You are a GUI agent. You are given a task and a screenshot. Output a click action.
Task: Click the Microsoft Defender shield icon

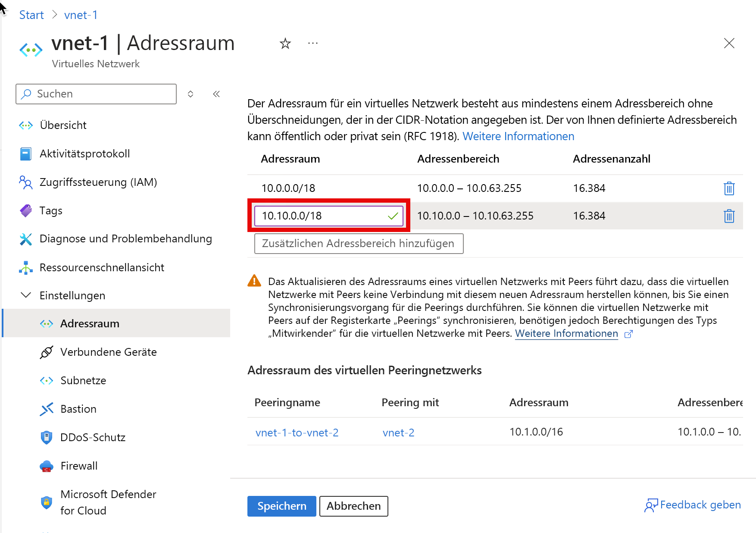[x=47, y=502]
